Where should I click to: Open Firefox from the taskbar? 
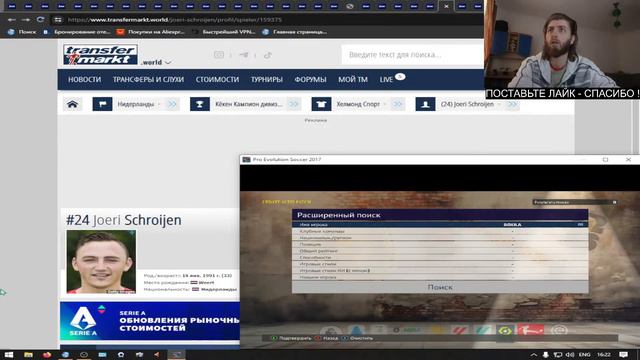click(47, 354)
